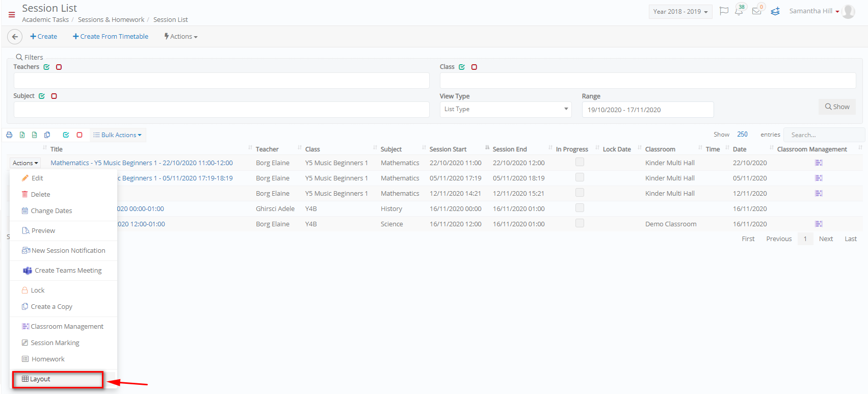Select all Classes with green check

click(x=462, y=67)
